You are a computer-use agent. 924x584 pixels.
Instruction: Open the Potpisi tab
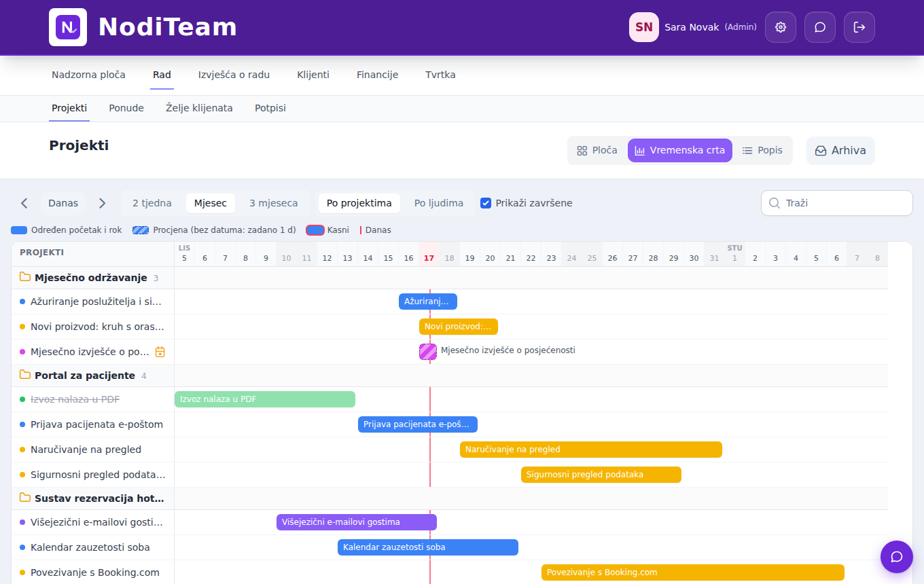point(270,108)
